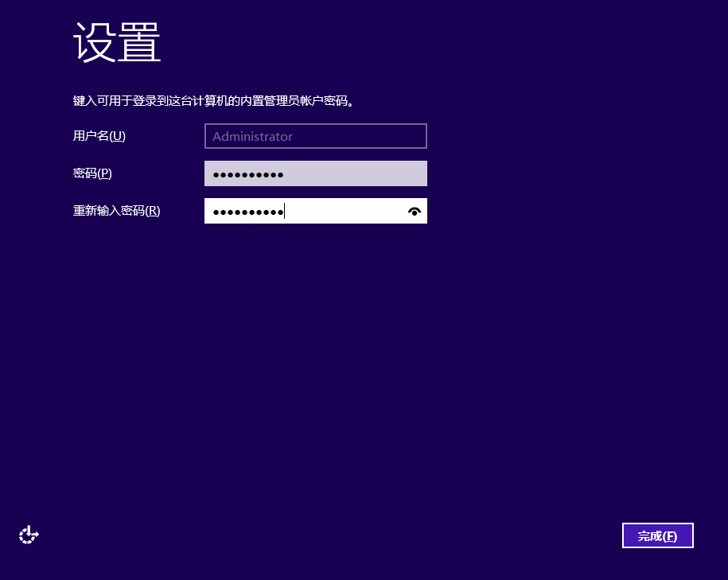Click the 设置 heading
Image resolution: width=728 pixels, height=580 pixels.
[x=117, y=42]
